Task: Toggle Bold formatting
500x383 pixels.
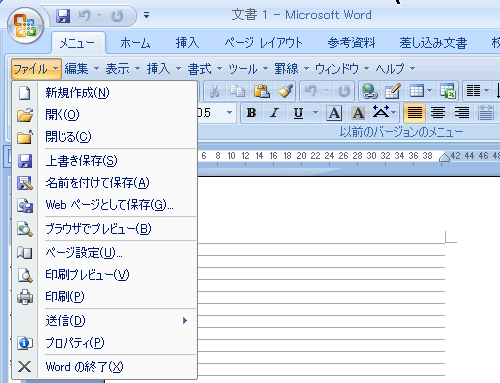Action: tap(251, 113)
